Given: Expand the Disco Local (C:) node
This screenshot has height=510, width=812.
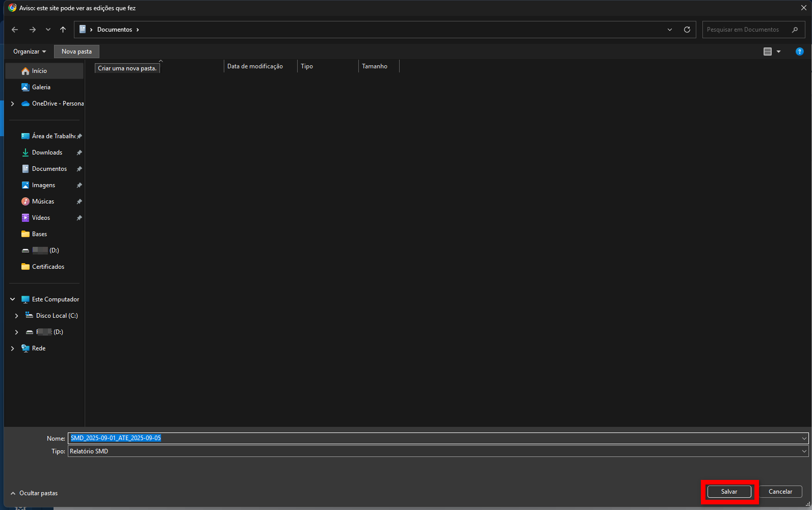Looking at the screenshot, I should tap(17, 316).
